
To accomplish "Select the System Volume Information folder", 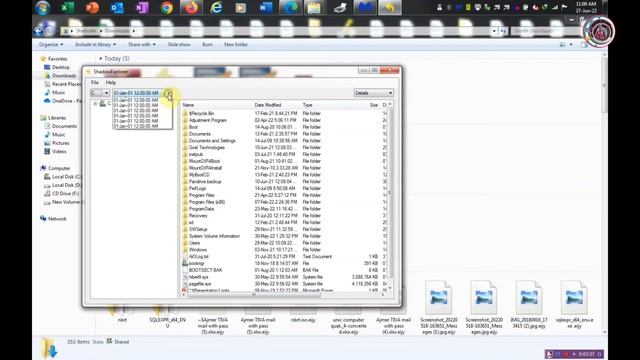I will pos(214,236).
